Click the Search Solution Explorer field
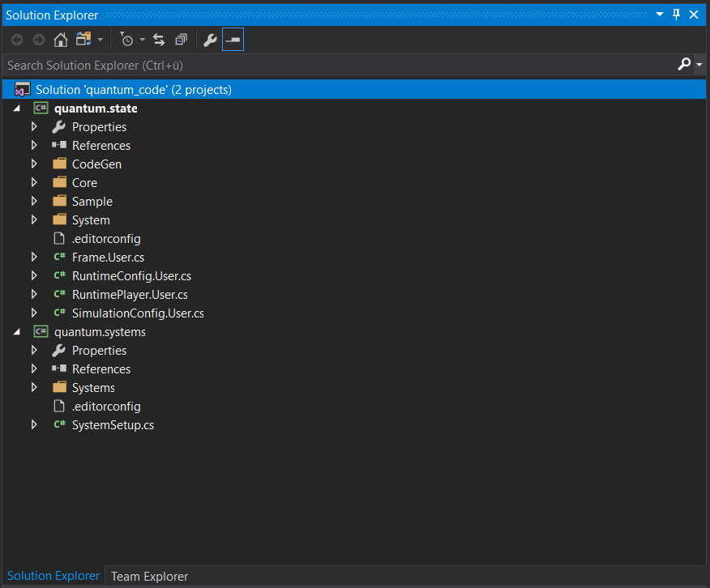710x588 pixels. (340, 65)
